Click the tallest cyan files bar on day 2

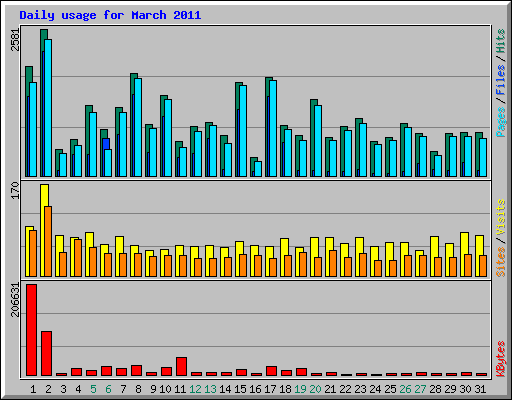(48, 108)
